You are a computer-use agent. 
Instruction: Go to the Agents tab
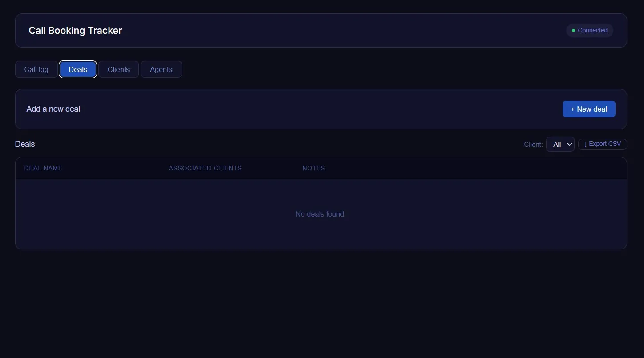161,69
